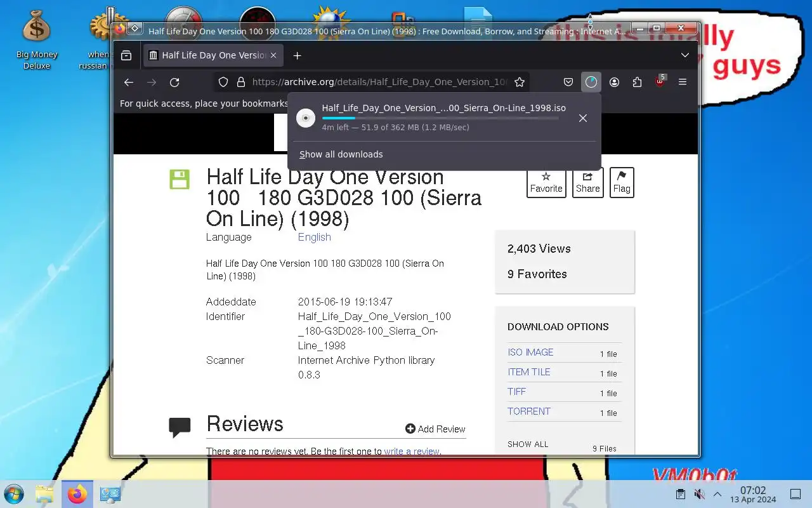Screen dimensions: 812x508
Task: Select the 9 Favorites text
Action: point(537,274)
